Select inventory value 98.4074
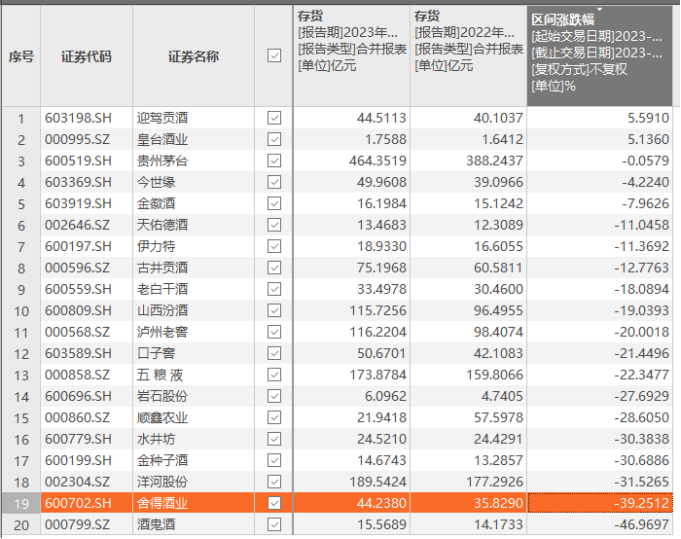This screenshot has height=539, width=681. (499, 332)
